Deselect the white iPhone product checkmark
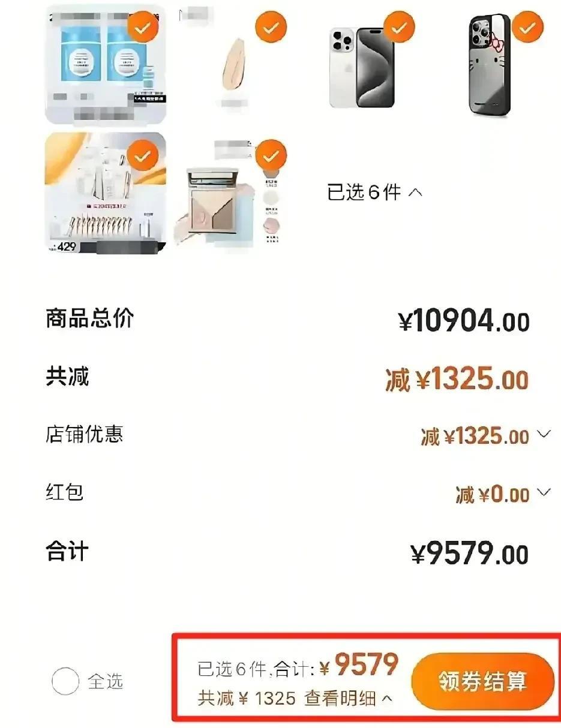The height and width of the screenshot is (728, 561). tap(399, 26)
